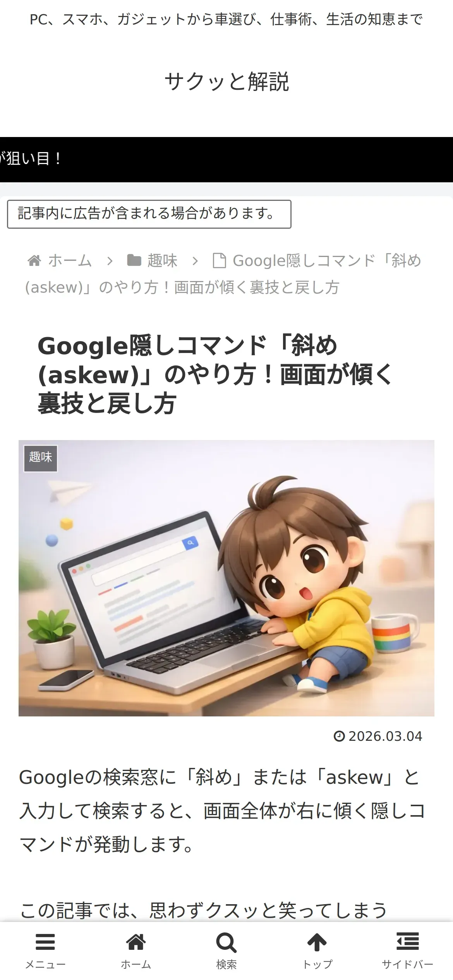
Task: Click the article title heading
Action: 215,375
